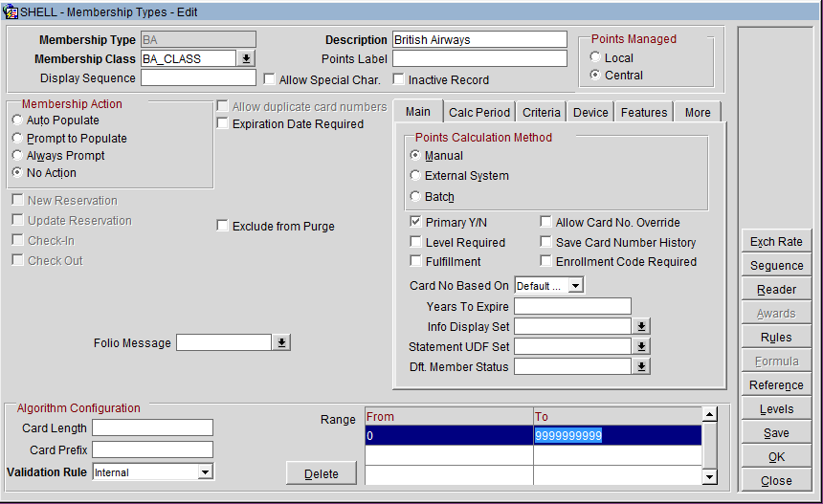Toggle the Primary Y/N checkbox

(416, 223)
